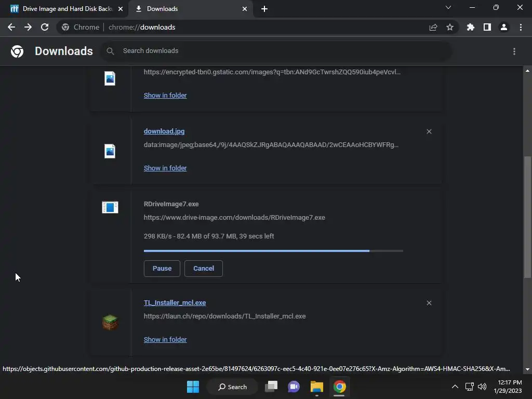Viewport: 532px width, 399px height.
Task: Open the volume tray icon
Action: coord(482,387)
